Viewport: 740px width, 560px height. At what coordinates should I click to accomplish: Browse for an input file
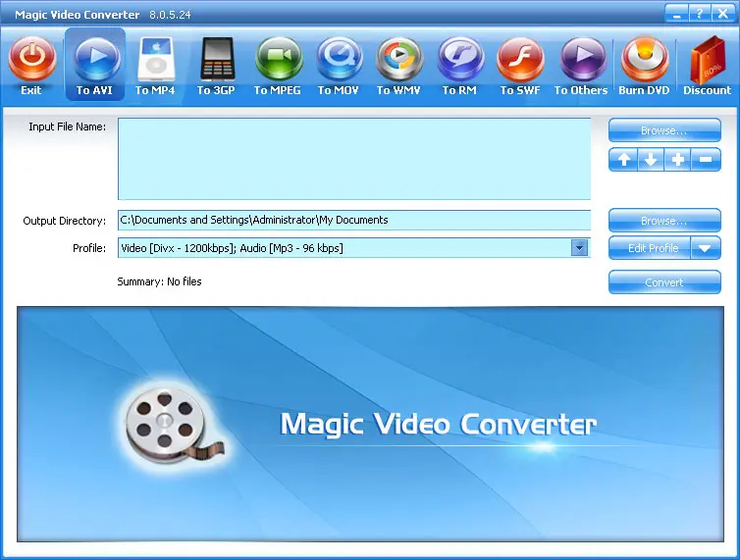664,130
